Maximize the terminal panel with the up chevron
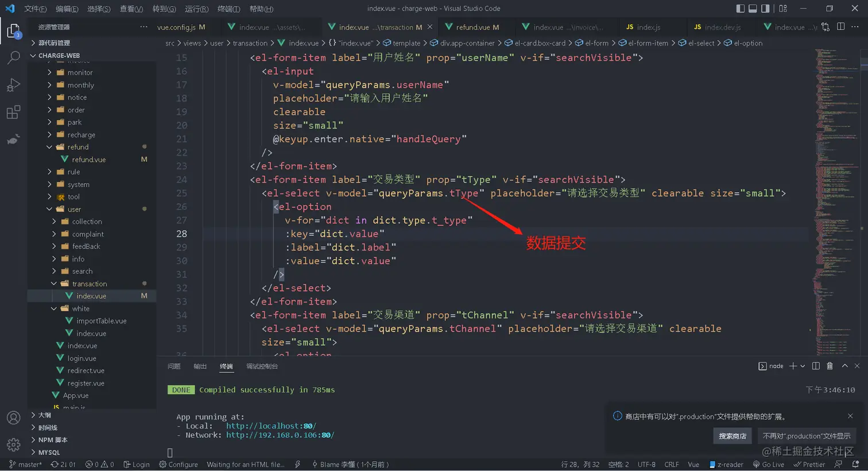The width and height of the screenshot is (868, 471). tap(844, 366)
